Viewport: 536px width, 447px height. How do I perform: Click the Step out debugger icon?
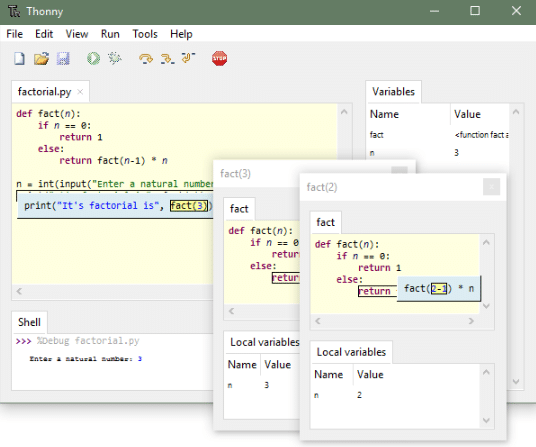tap(188, 58)
